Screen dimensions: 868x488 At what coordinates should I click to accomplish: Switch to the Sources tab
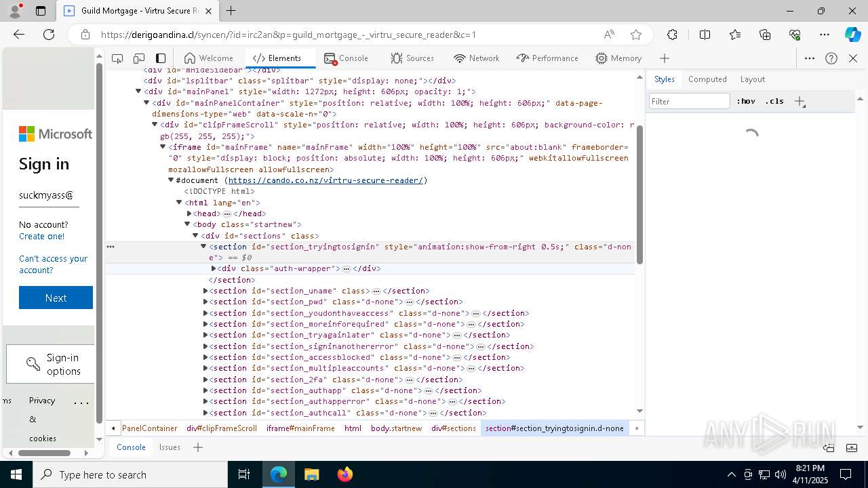[x=412, y=58]
